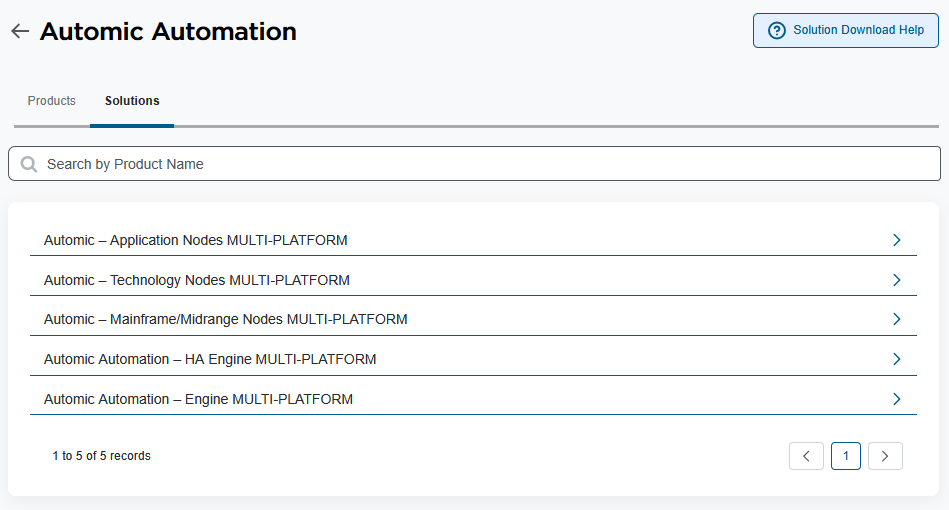Go to next page of records

(x=885, y=456)
